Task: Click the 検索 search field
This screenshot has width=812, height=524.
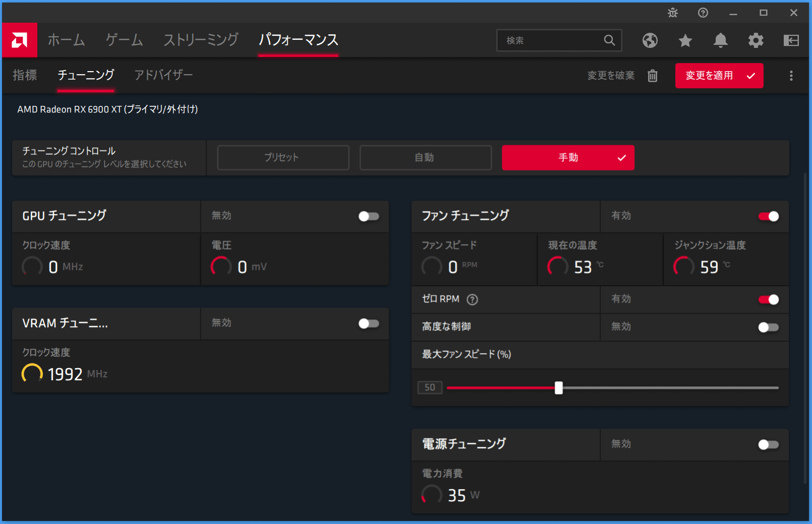Action: [x=552, y=40]
